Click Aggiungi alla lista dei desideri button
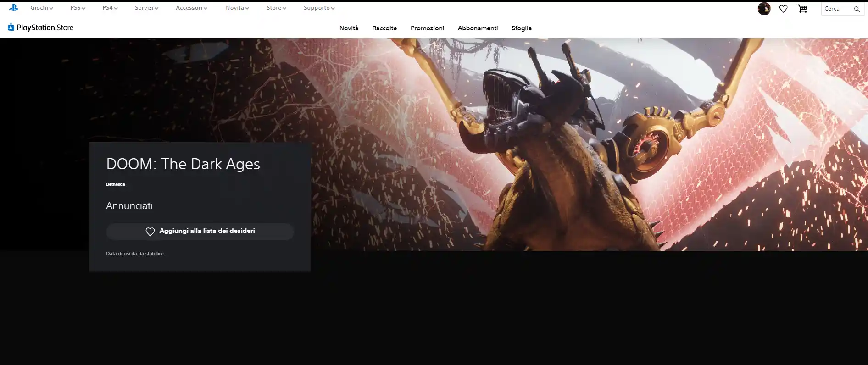 200,232
